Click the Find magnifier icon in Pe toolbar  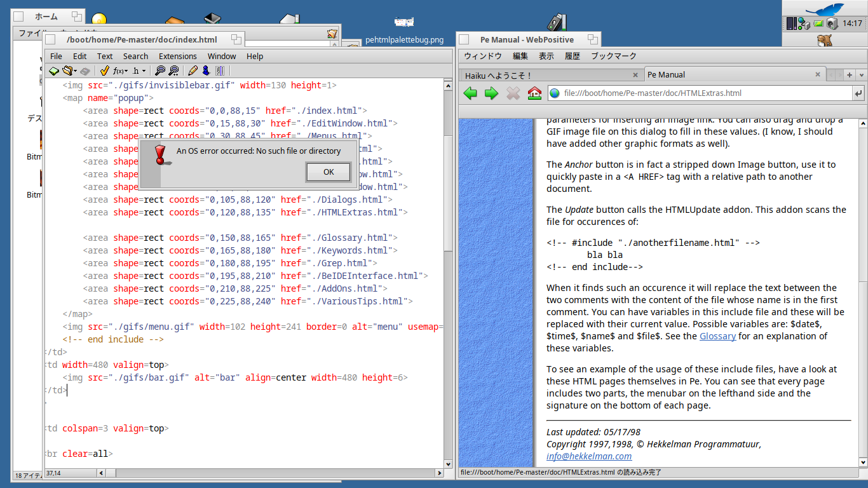[x=160, y=71]
